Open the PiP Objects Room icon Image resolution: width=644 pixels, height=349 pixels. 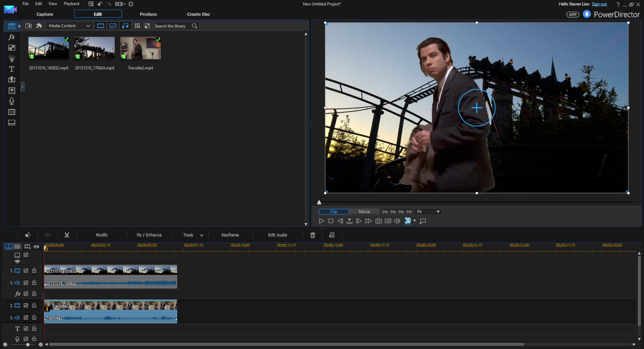click(x=12, y=48)
